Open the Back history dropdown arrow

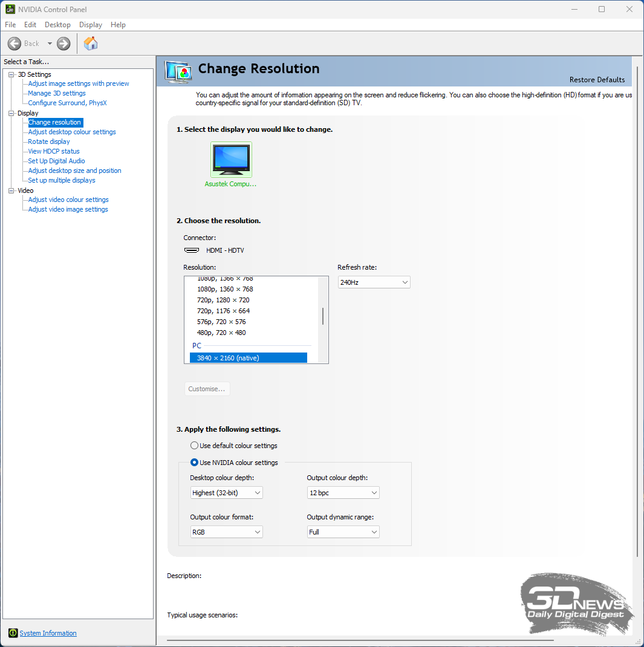[x=50, y=44]
